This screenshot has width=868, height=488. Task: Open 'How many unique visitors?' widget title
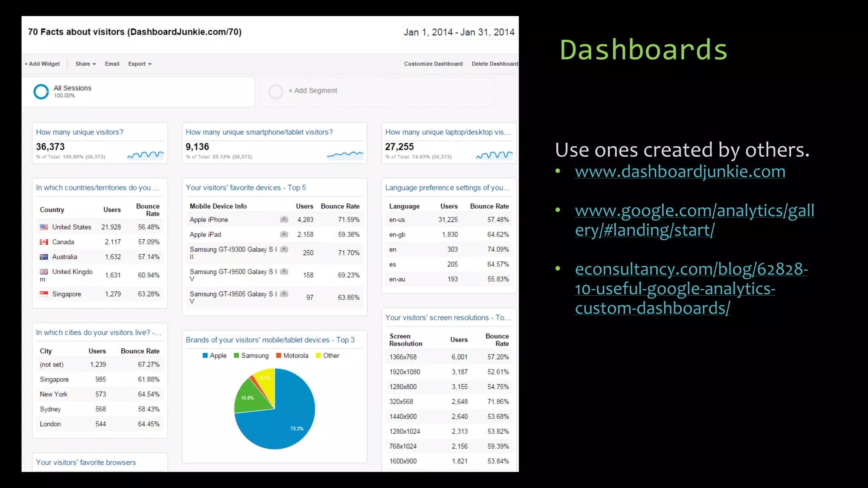point(80,132)
